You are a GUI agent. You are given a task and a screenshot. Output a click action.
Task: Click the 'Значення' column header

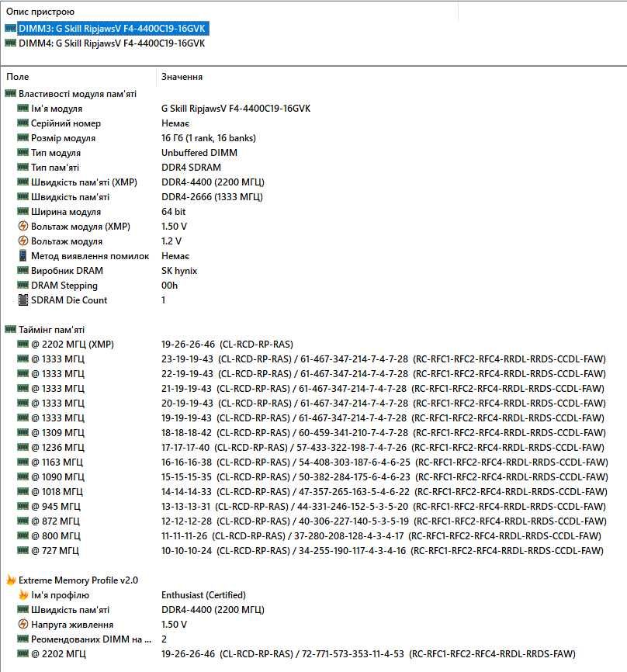pos(182,77)
